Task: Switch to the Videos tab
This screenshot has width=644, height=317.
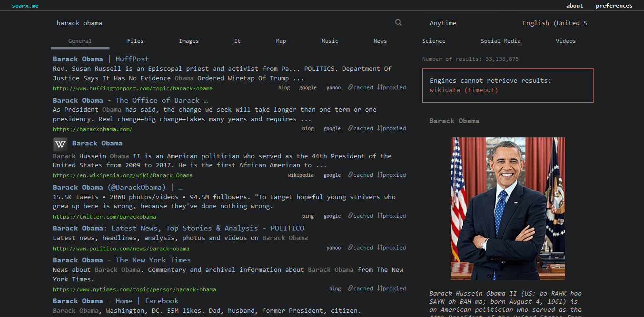Action: [x=565, y=41]
